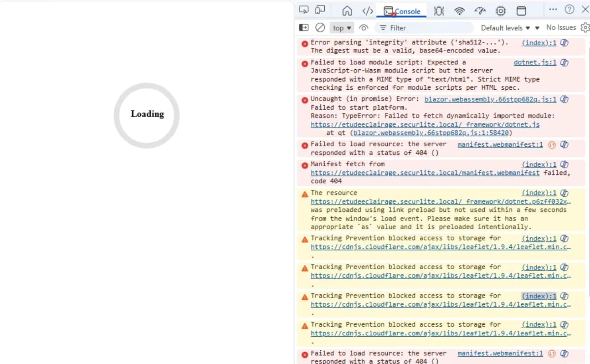590x364 pixels.
Task: Toggle the live expression eye icon
Action: point(364,28)
